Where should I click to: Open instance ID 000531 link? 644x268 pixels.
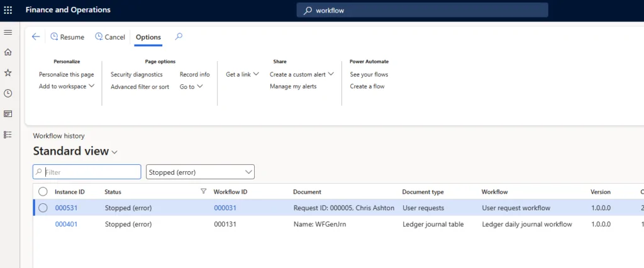coord(66,208)
